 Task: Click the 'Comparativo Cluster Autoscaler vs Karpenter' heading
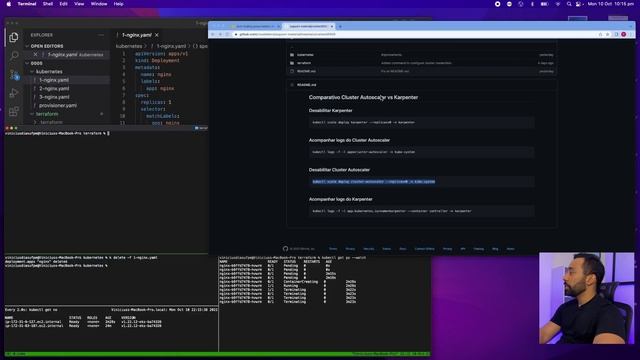coord(363,98)
